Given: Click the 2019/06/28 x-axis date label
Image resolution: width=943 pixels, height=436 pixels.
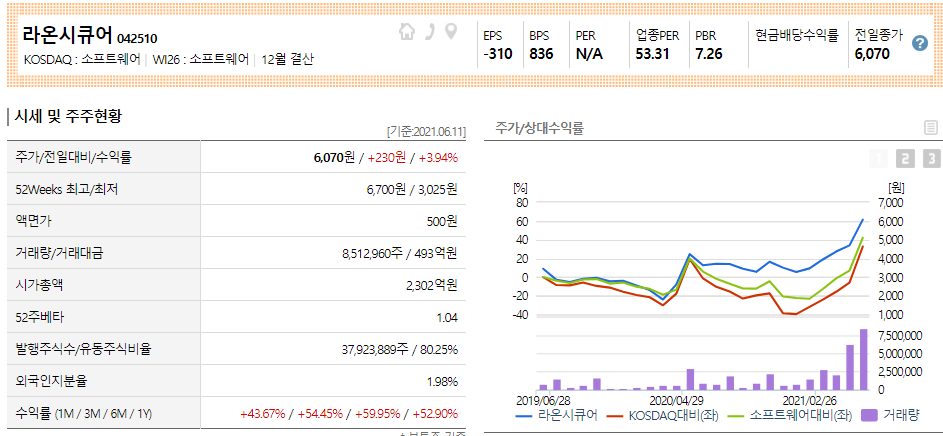Looking at the screenshot, I should (542, 399).
